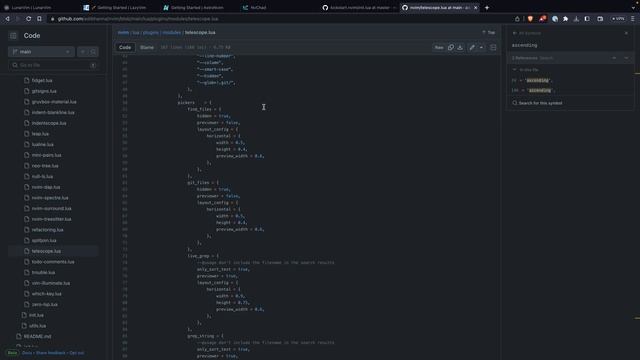This screenshot has width=640, height=360.
Task: Open refactoring.lua file
Action: coord(47,230)
